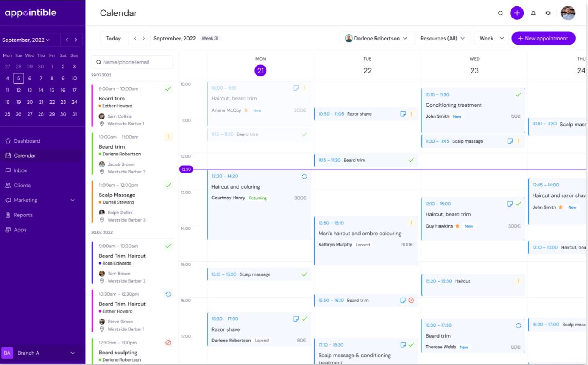Image resolution: width=588 pixels, height=365 pixels.
Task: Click the cancelled icon on Beard sculpting
Action: (x=168, y=343)
